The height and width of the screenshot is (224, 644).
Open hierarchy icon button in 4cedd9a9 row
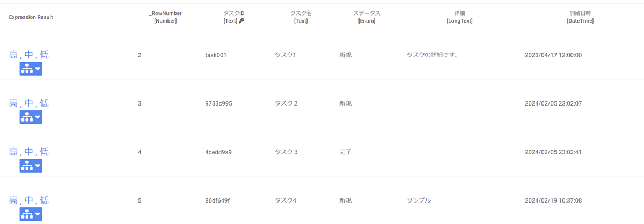coord(31,166)
